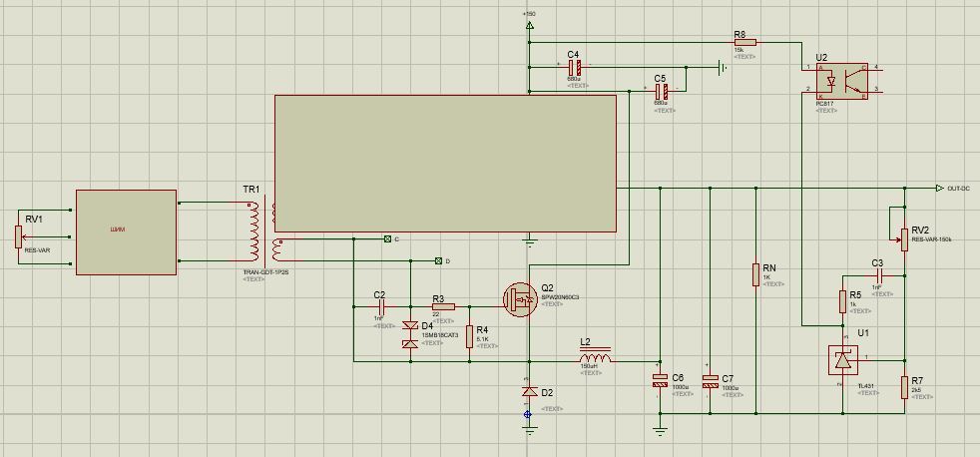Click the Q2 reference designator label
This screenshot has width=980, height=457.
click(548, 288)
